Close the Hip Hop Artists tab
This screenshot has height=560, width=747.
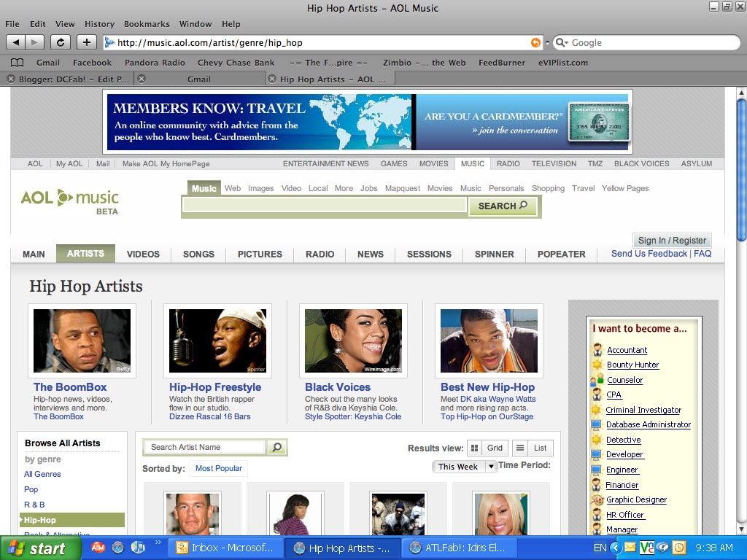tap(272, 79)
